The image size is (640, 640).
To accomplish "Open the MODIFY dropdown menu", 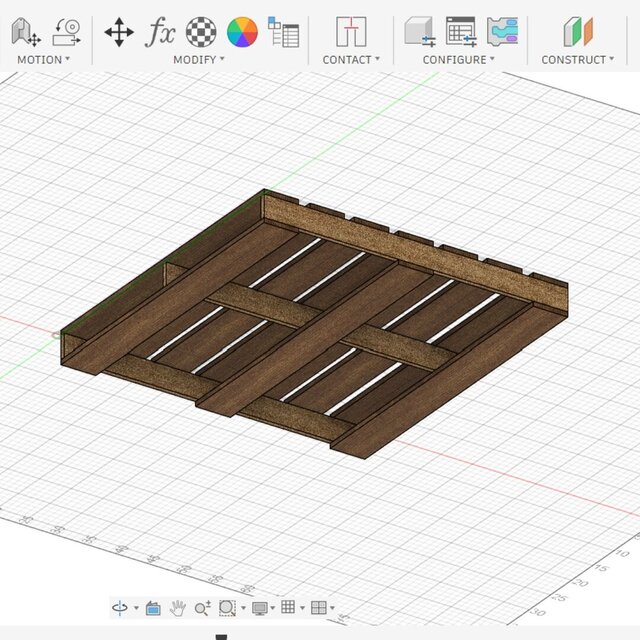I will pyautogui.click(x=199, y=60).
